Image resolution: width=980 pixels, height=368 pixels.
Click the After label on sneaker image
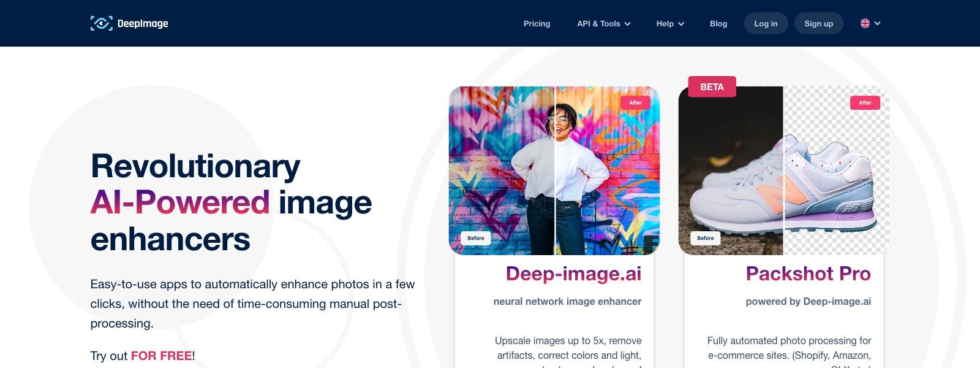click(x=865, y=102)
